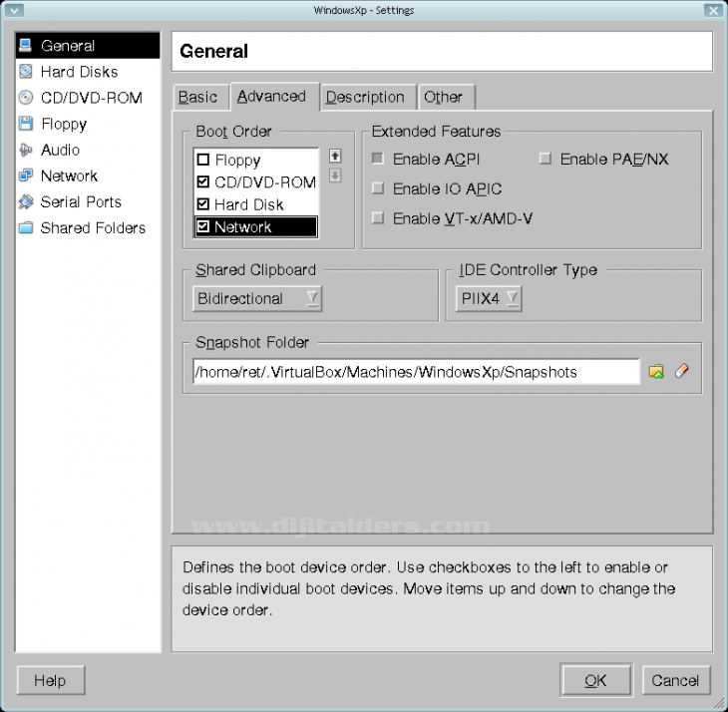Click the Serial Ports plug icon
Viewport: 728px width, 712px height.
point(26,201)
